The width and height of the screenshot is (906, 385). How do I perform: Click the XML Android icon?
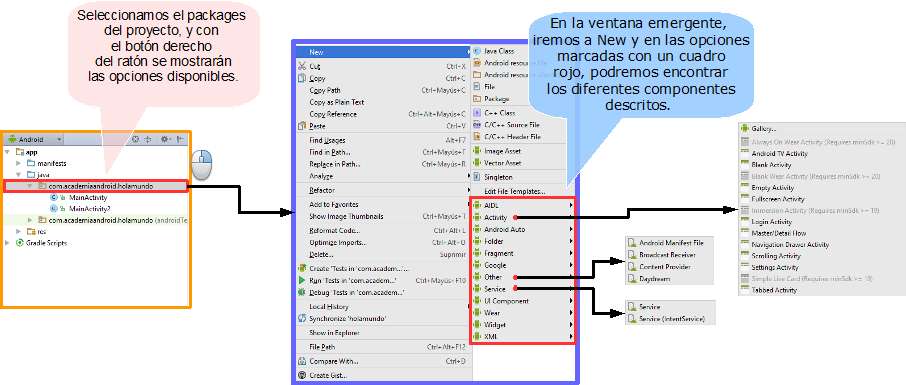click(x=477, y=336)
